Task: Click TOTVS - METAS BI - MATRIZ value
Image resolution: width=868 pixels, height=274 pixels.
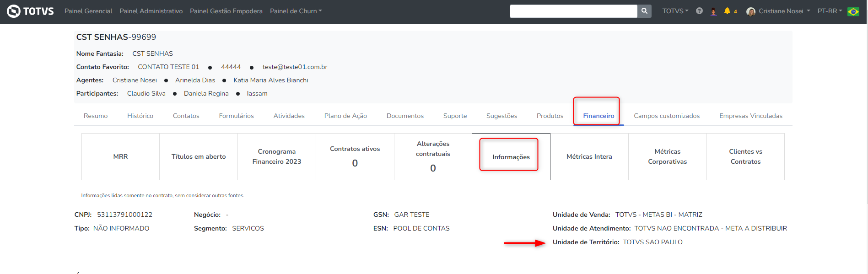Action: (x=659, y=215)
